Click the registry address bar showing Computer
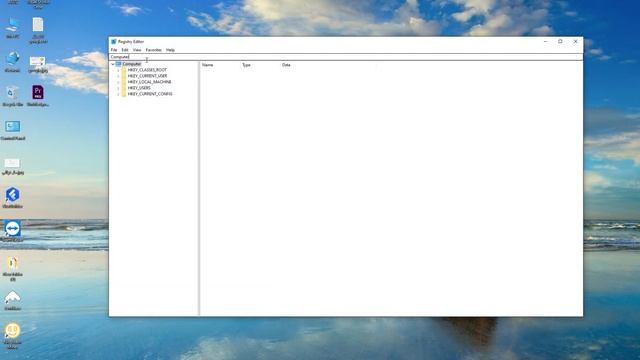The width and height of the screenshot is (640, 360). click(346, 57)
